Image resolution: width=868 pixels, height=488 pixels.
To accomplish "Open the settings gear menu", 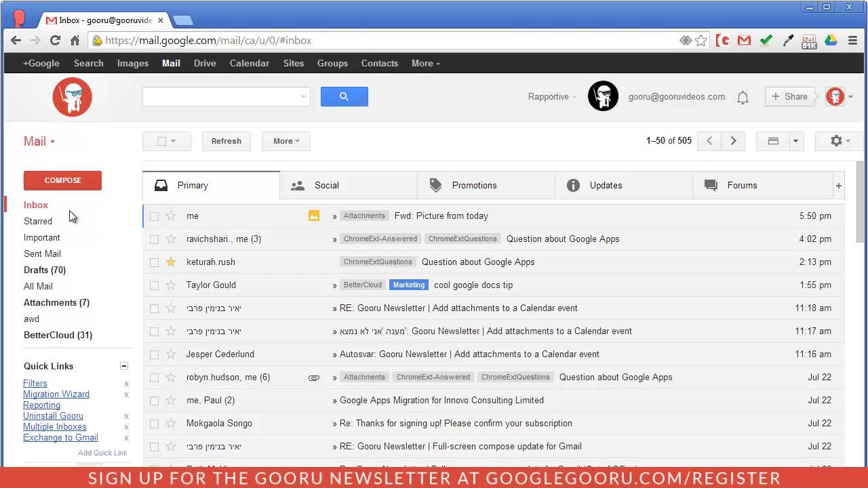I will click(840, 141).
